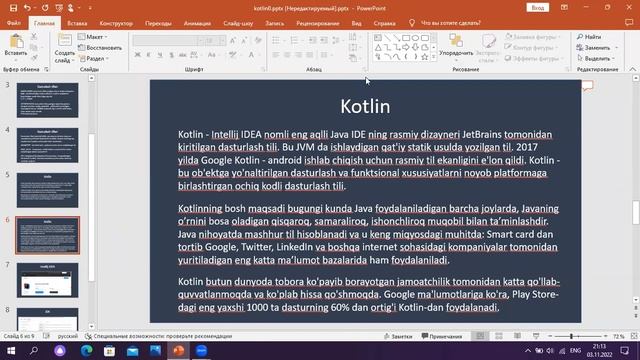Open Microsoft Edge from the taskbar

87,351
